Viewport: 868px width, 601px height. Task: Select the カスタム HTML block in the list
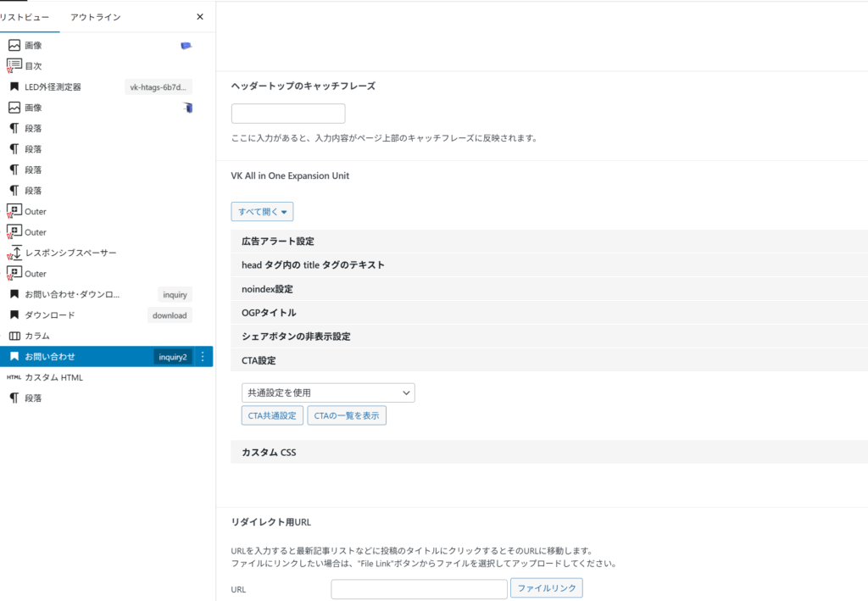tap(53, 377)
